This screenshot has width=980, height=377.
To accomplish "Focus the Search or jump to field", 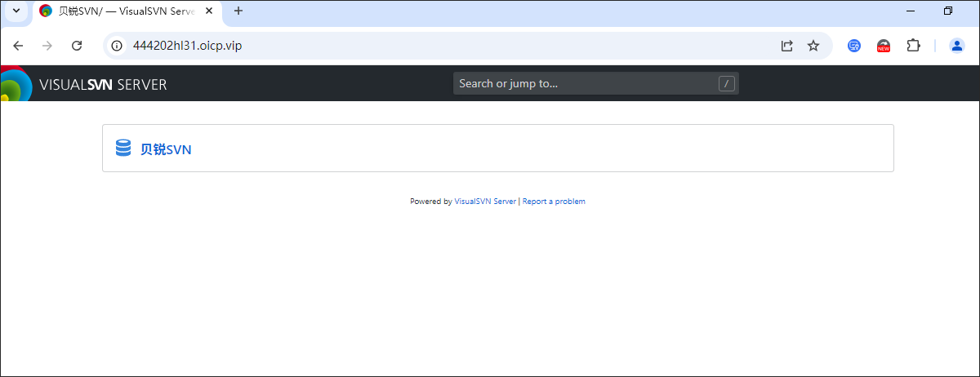I will pos(596,83).
